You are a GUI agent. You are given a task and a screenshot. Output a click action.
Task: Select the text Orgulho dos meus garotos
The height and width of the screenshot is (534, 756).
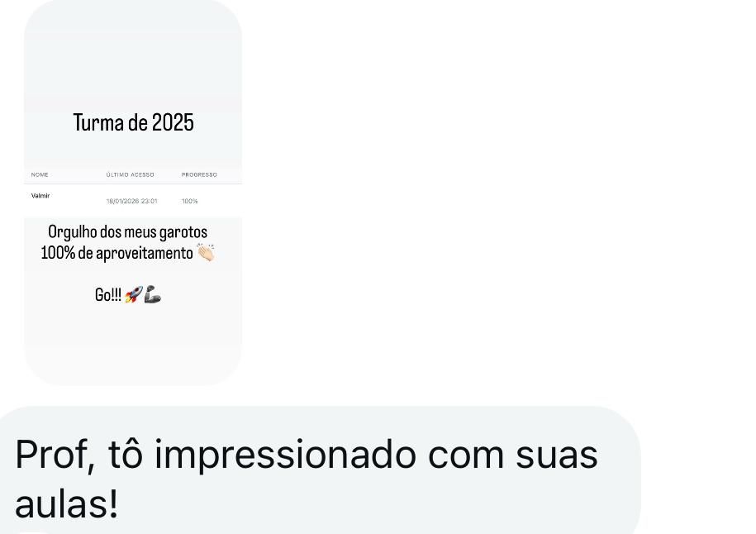128,232
